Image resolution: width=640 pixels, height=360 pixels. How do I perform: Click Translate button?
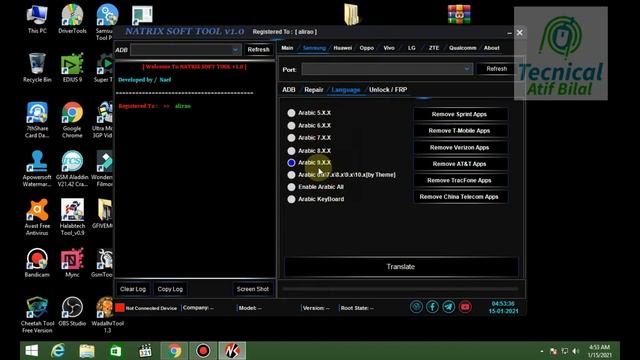[401, 267]
